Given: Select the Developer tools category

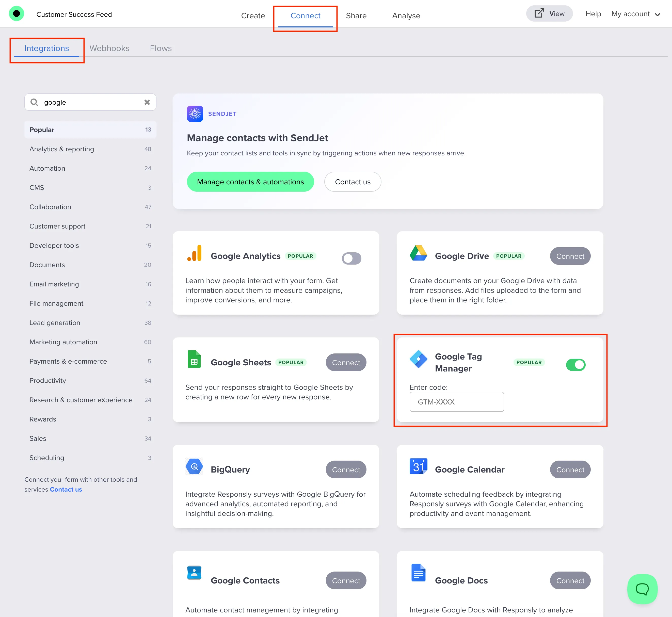Looking at the screenshot, I should 90,245.
